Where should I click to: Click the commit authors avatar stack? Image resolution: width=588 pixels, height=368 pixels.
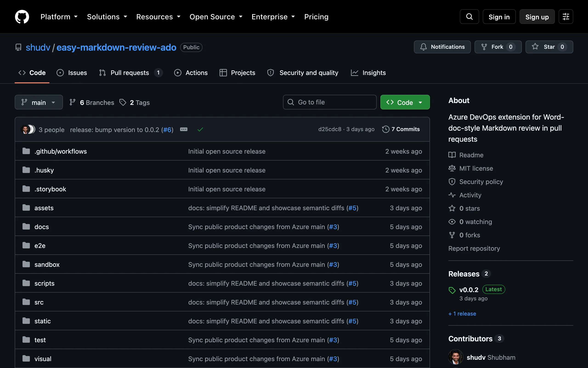[28, 129]
